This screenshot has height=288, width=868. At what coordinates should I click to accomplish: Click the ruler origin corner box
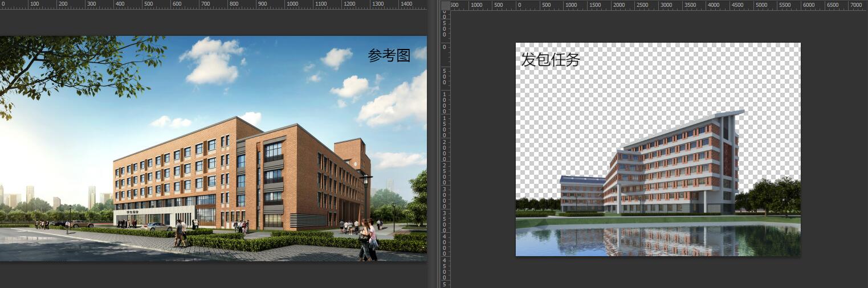(x=445, y=5)
